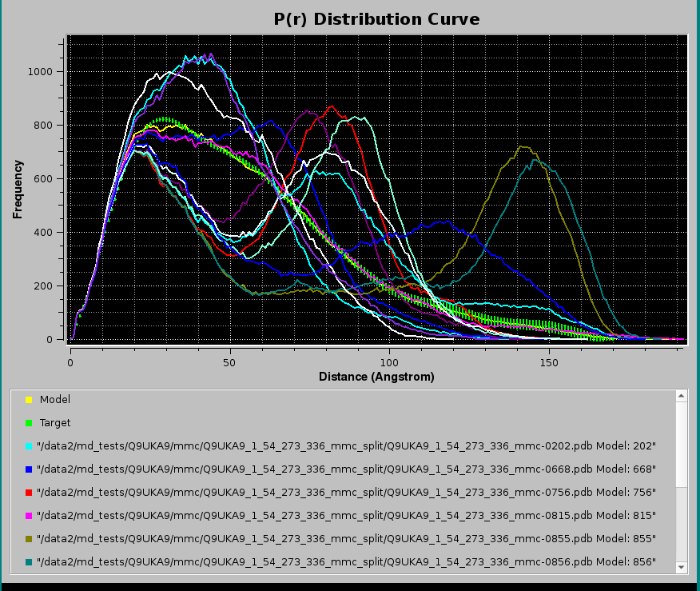Click the legend scrollbar down arrow
Viewport: 700px width, 591px height.
point(681,567)
